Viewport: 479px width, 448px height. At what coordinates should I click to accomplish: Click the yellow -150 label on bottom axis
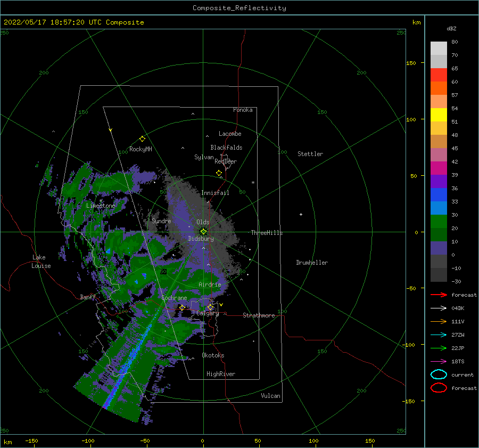click(x=31, y=441)
